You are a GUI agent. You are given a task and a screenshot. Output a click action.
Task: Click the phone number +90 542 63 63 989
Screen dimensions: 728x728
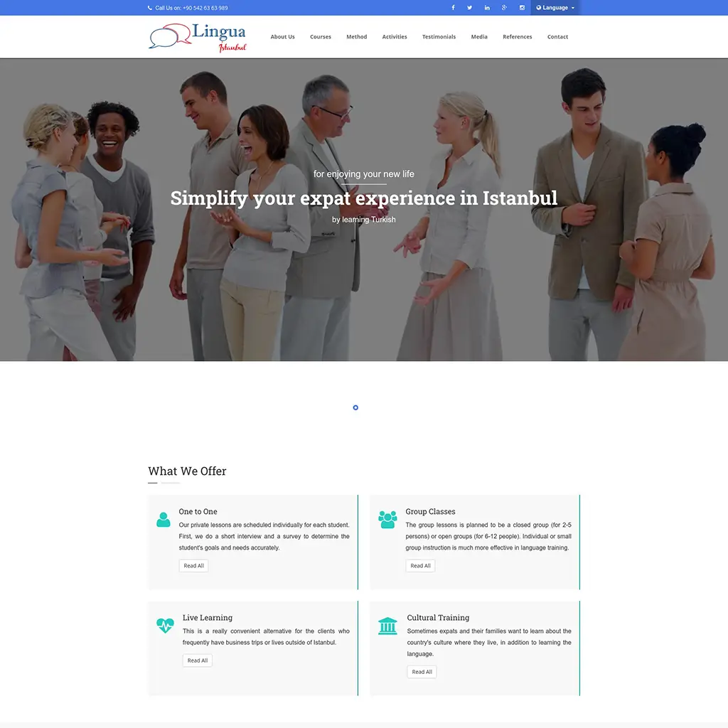click(x=205, y=8)
